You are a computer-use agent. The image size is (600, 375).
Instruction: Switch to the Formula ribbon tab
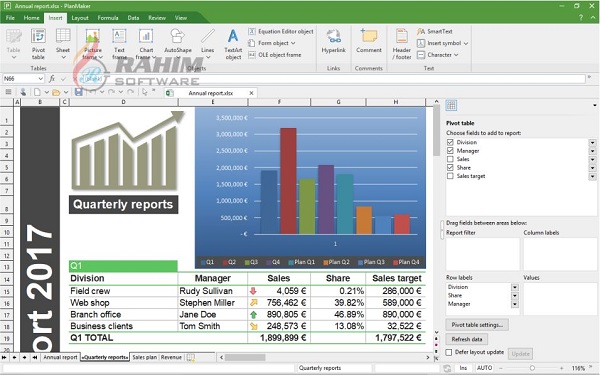pyautogui.click(x=108, y=18)
